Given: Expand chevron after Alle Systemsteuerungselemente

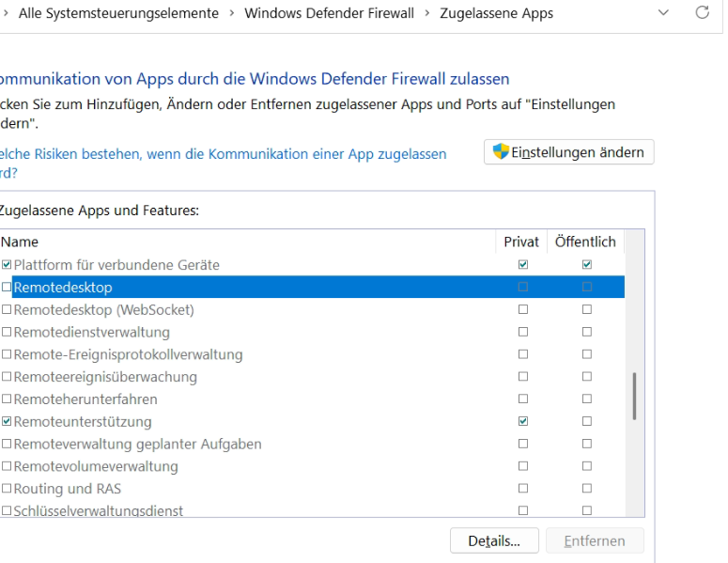Looking at the screenshot, I should click(232, 13).
